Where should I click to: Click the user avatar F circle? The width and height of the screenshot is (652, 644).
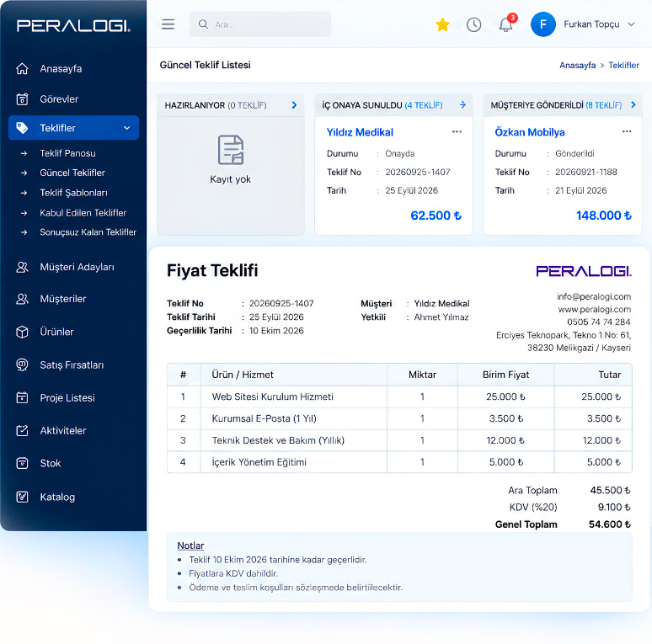[543, 24]
